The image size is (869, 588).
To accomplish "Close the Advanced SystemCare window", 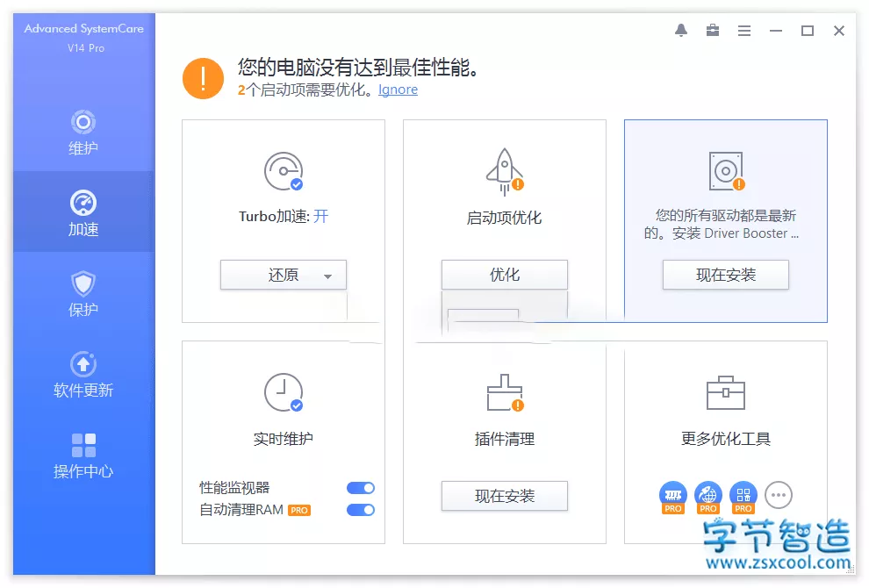I will [x=839, y=31].
